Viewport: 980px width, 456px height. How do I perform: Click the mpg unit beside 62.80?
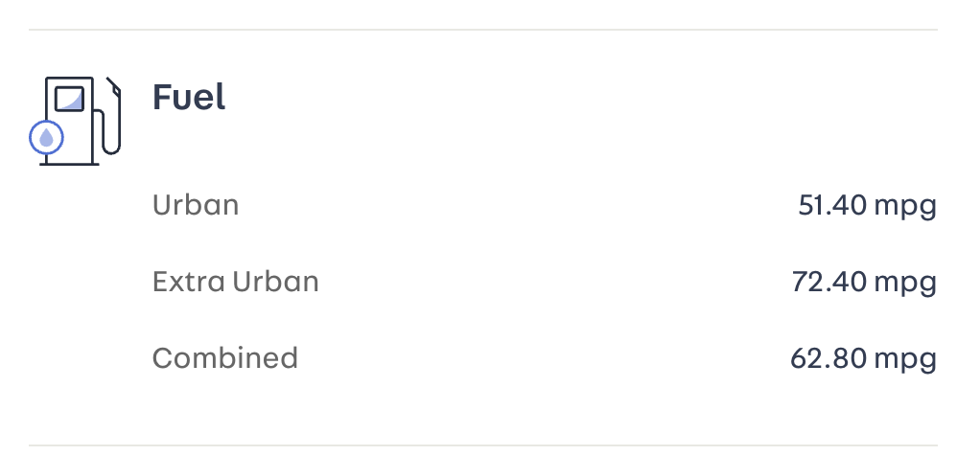coord(905,360)
